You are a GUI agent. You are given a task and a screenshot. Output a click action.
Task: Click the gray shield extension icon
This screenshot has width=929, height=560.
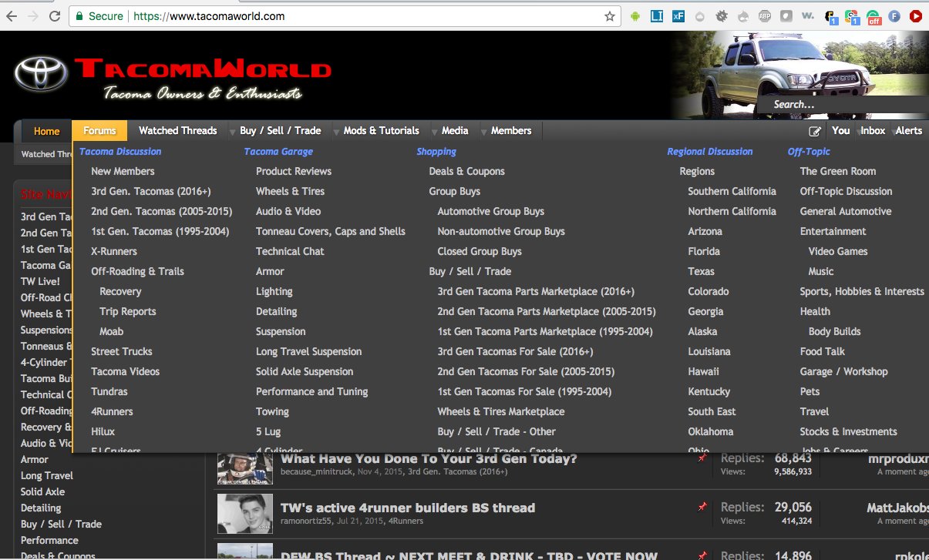coord(786,15)
